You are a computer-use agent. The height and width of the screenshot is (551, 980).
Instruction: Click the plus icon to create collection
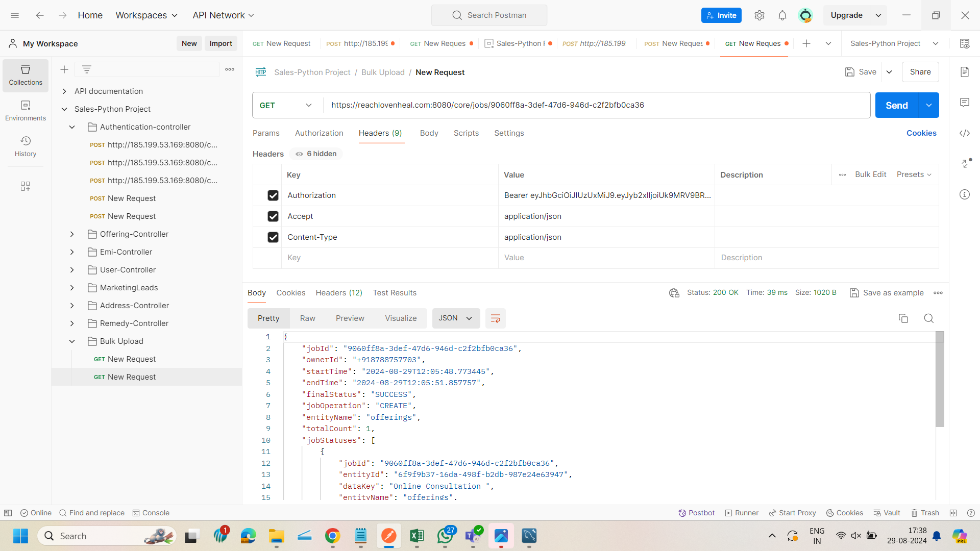64,69
